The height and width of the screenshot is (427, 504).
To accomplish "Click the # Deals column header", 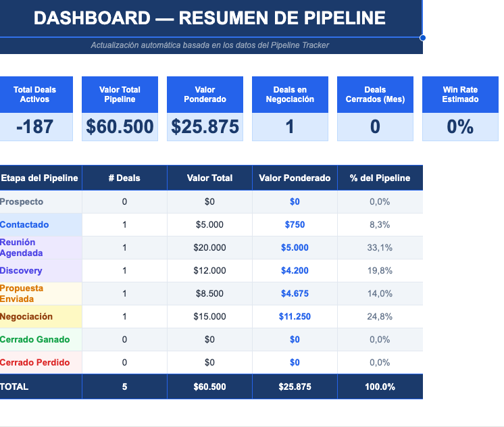I will (124, 178).
